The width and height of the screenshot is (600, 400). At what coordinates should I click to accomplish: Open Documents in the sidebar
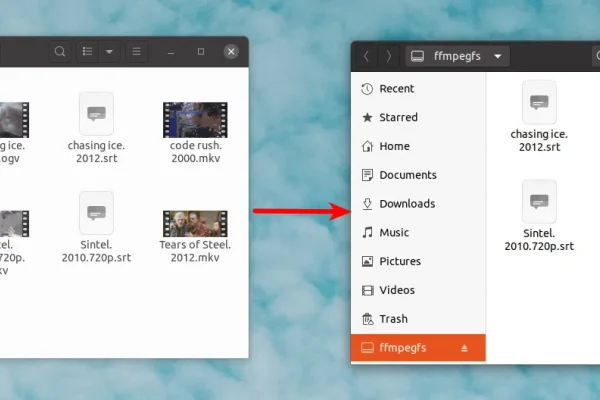point(418,175)
